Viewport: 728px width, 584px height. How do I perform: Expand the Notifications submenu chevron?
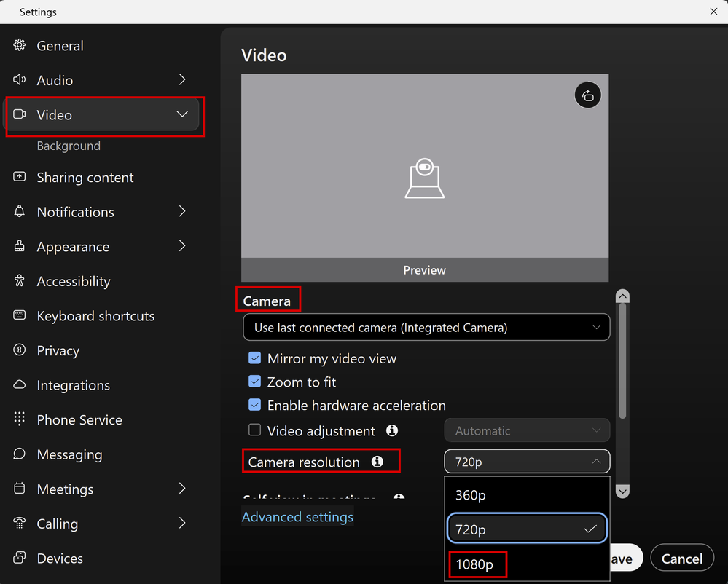(x=182, y=211)
